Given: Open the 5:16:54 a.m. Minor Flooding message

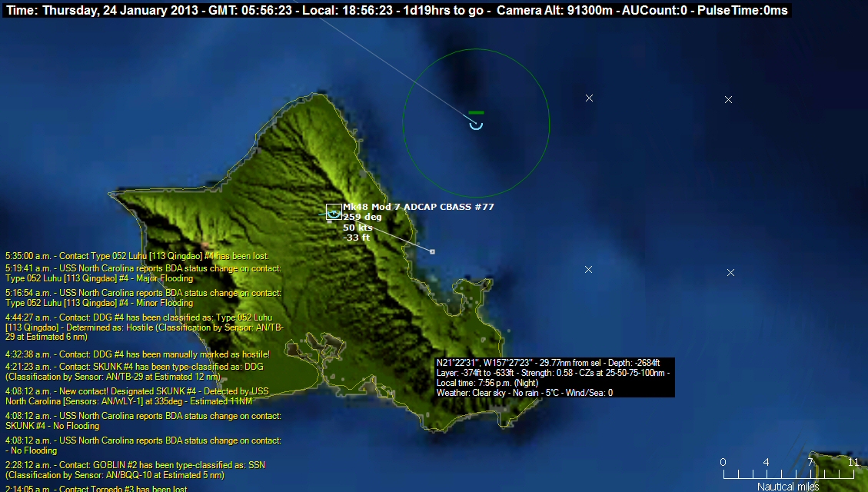Looking at the screenshot, I should 143,298.
